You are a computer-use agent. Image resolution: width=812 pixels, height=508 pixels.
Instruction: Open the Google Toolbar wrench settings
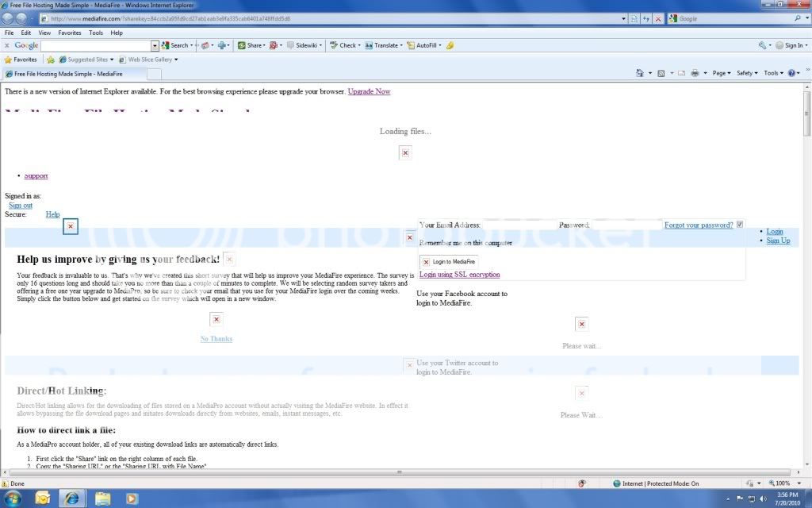763,45
